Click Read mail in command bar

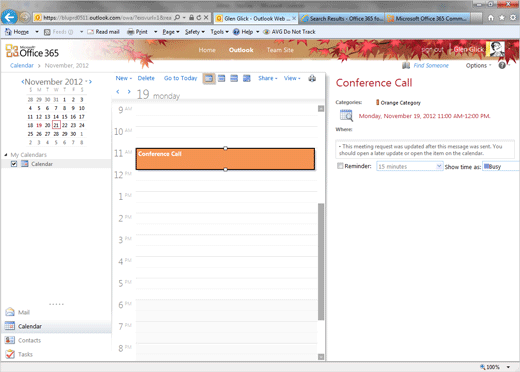pyautogui.click(x=103, y=32)
